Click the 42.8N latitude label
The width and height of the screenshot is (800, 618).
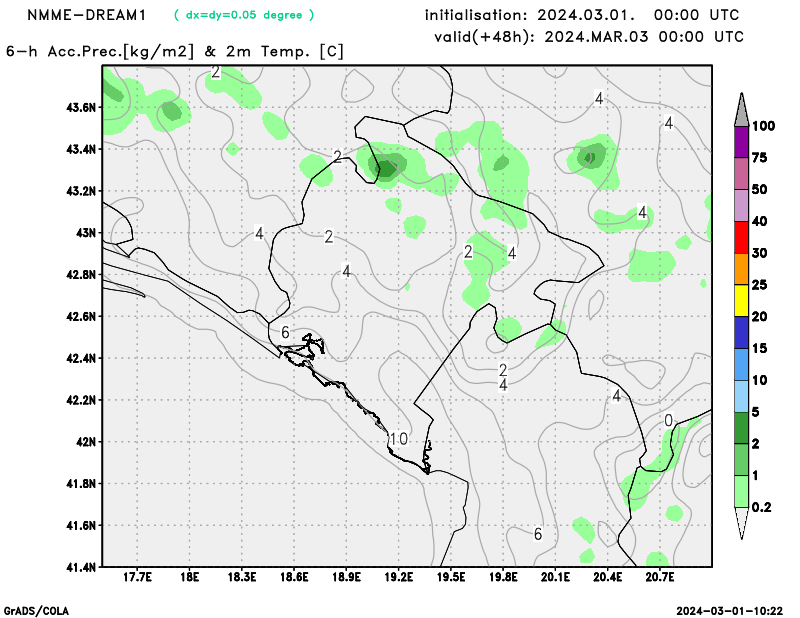pyautogui.click(x=81, y=275)
